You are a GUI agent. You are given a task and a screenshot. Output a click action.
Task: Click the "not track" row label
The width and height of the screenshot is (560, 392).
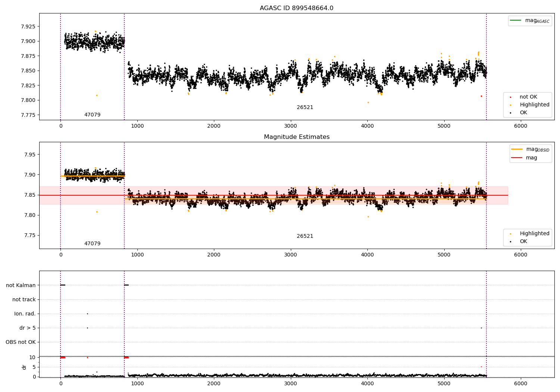pyautogui.click(x=24, y=300)
